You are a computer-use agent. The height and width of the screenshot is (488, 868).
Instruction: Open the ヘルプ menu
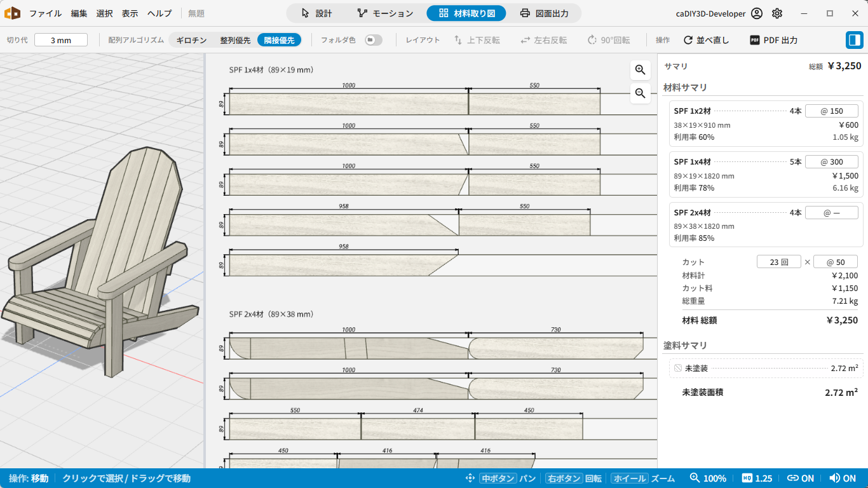tap(159, 13)
